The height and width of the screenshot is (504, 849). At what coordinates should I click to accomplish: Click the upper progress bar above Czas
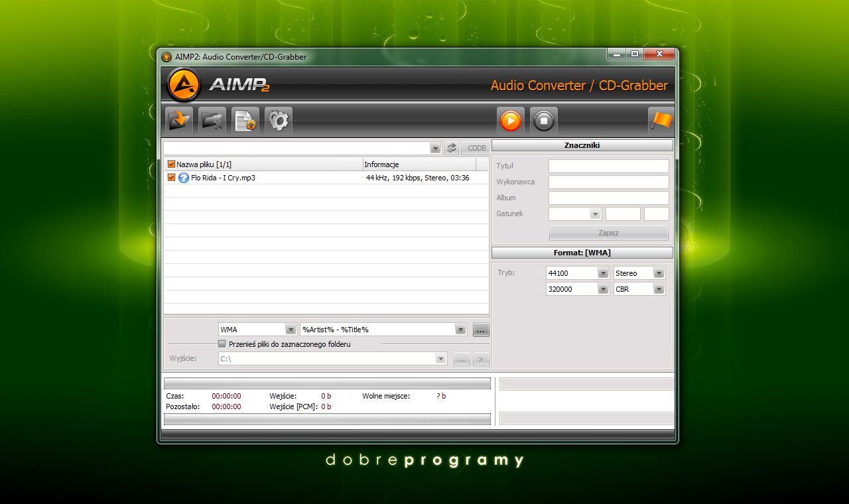click(327, 383)
